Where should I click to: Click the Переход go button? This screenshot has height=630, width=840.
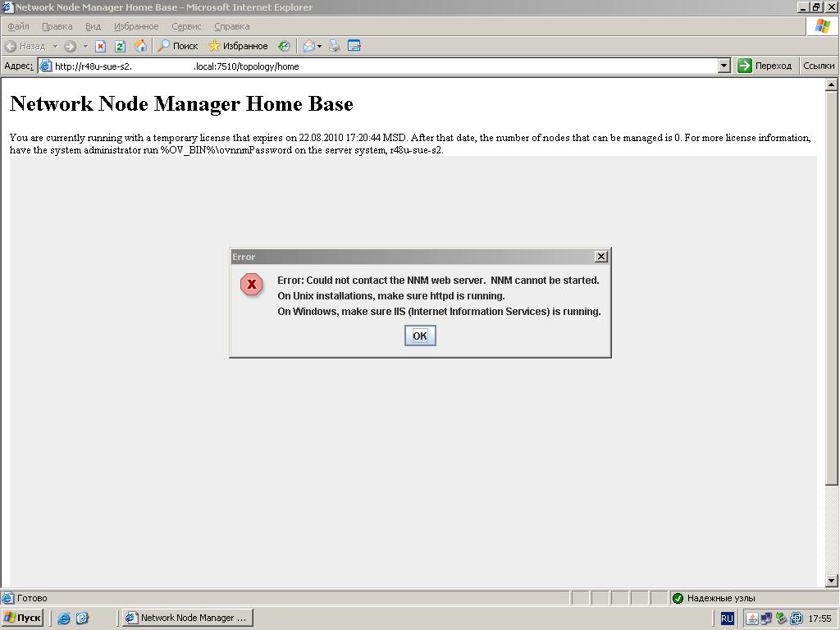(x=765, y=66)
